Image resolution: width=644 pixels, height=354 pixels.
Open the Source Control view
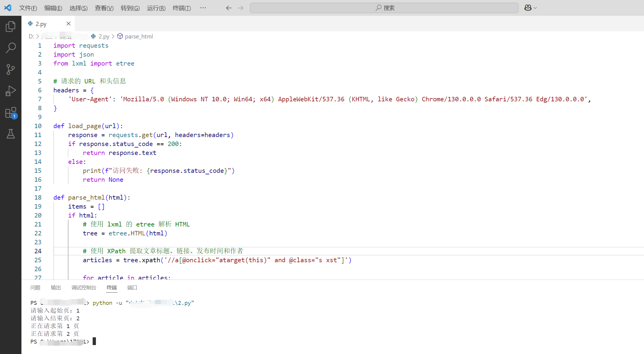[x=11, y=69]
